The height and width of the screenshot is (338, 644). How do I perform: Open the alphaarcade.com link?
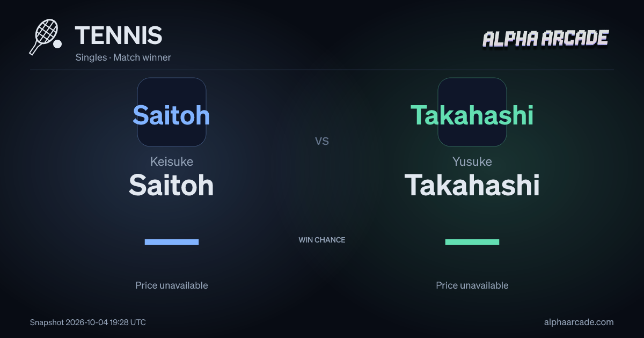(x=579, y=322)
